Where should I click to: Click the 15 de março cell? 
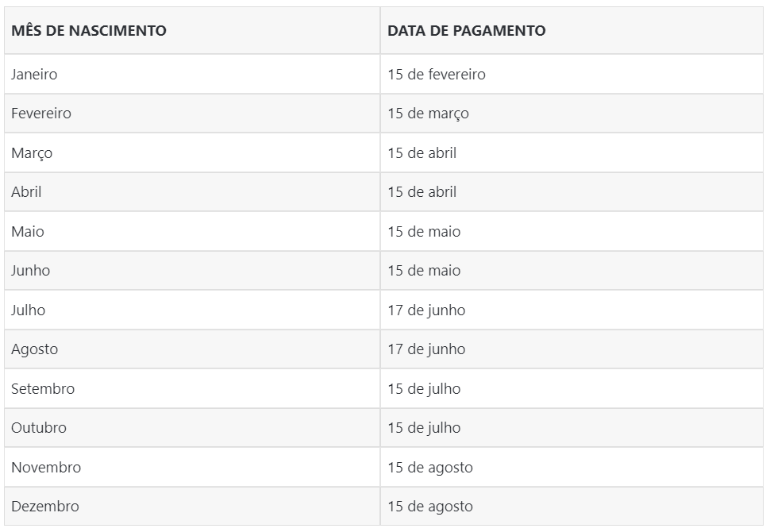pos(428,114)
